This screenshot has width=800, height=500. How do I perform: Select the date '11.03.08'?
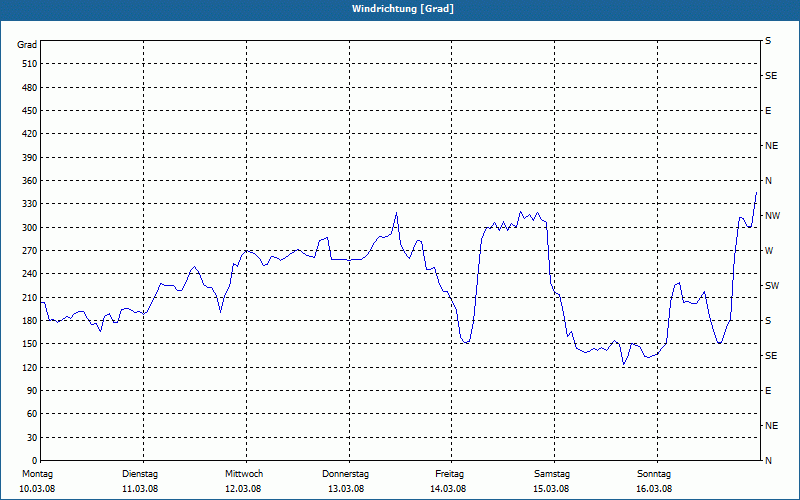(140, 489)
